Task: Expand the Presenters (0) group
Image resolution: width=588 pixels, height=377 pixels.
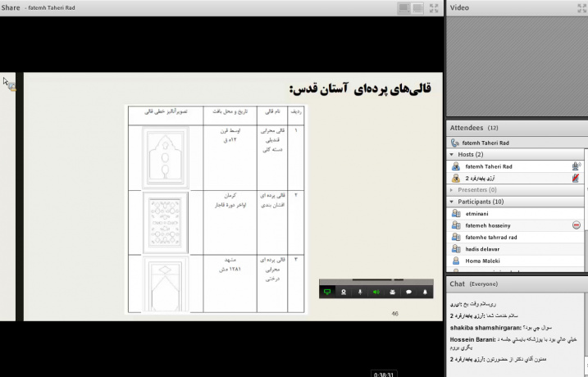Action: pos(452,189)
